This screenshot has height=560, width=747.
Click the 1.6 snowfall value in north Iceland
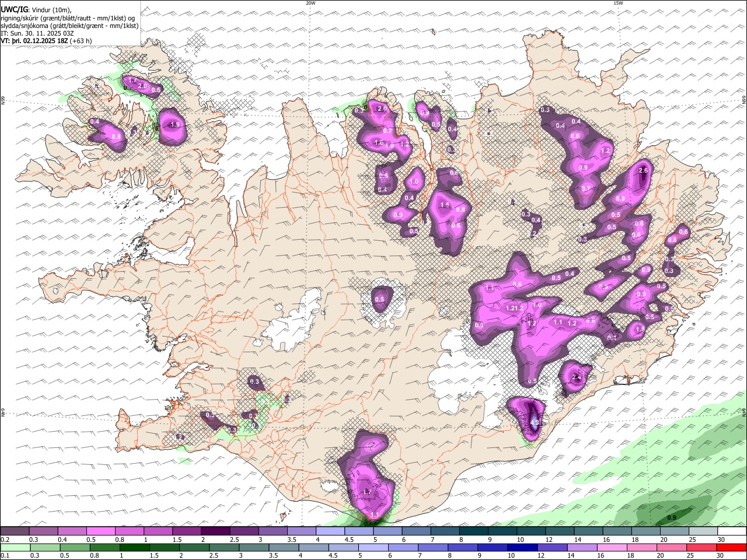click(379, 143)
